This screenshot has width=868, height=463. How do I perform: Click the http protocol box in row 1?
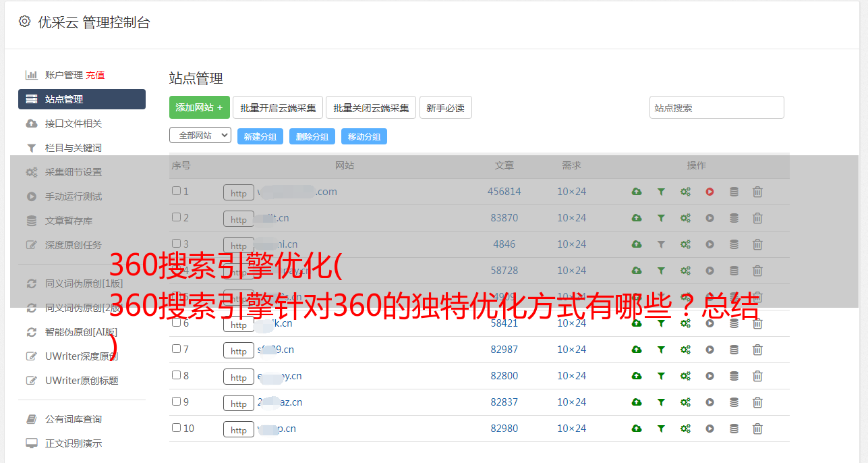[239, 193]
